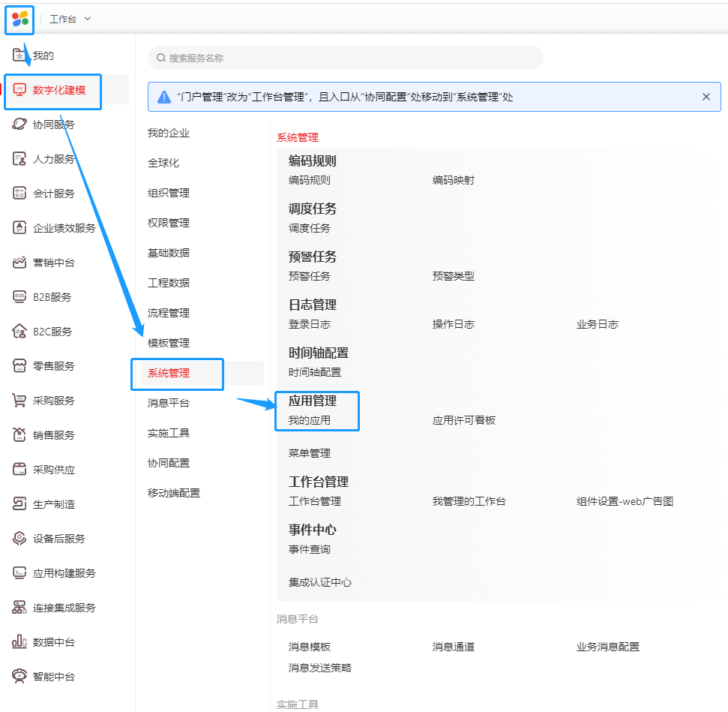The height and width of the screenshot is (712, 728).
Task: Dismiss the notification banner with X
Action: point(706,97)
